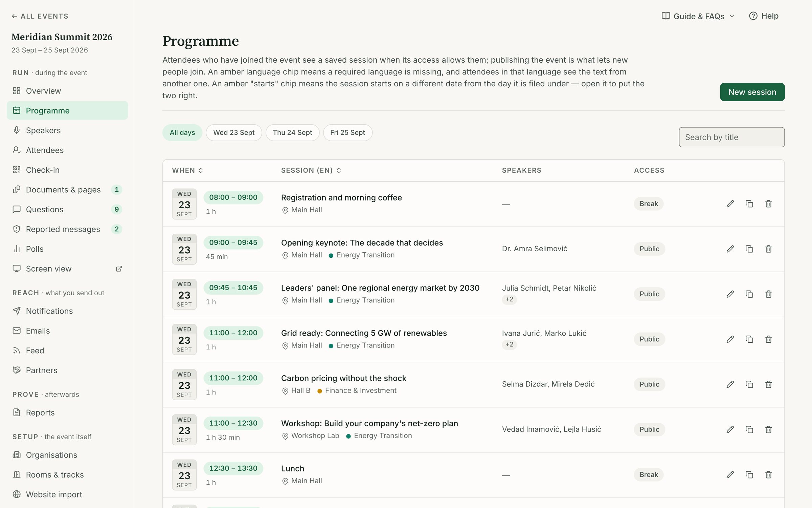Screen dimensions: 812x508
Task: Edit the Lunch session
Action: 730,475
